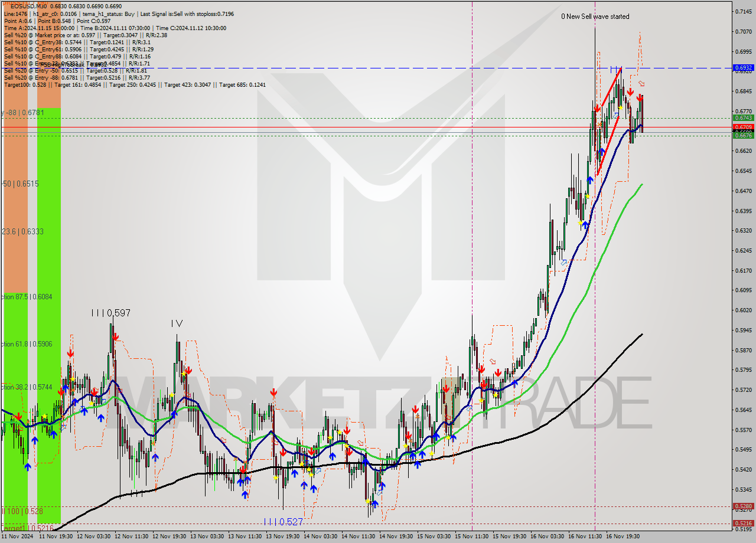Click the red 0.5280 price tag
Screen dimensions: 756x543
coord(743,506)
